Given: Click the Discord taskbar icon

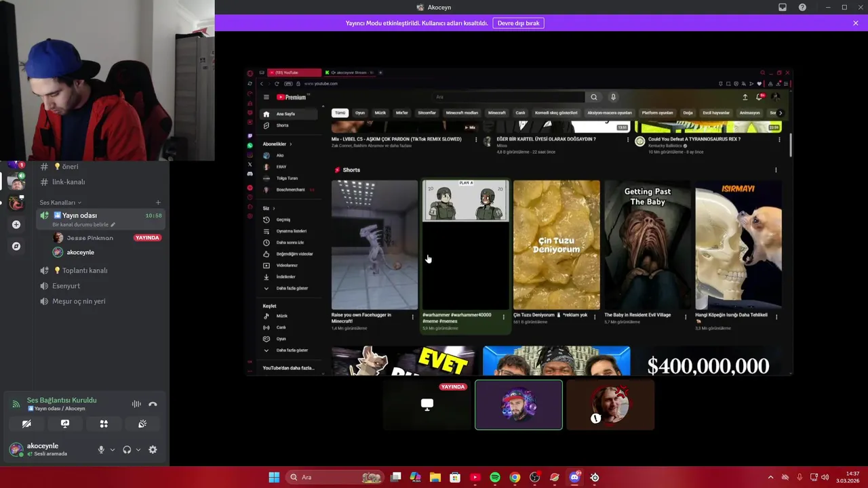Looking at the screenshot, I should (574, 477).
